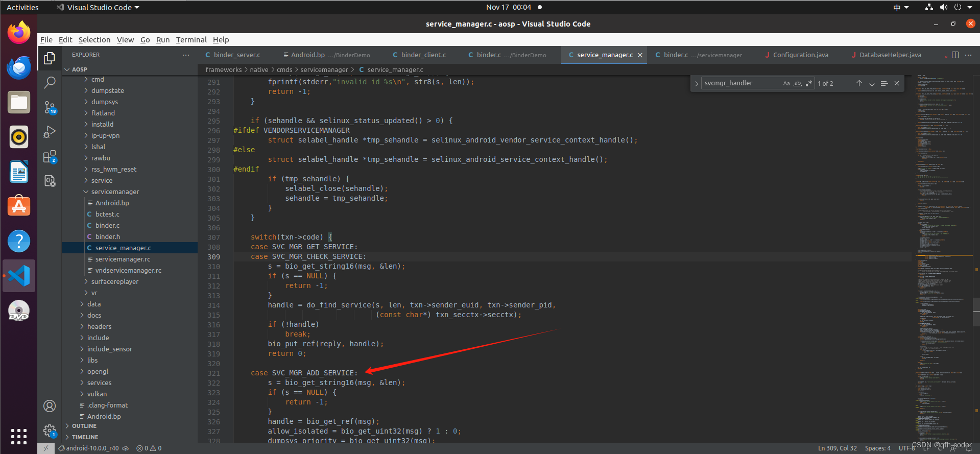Go to previous find match
This screenshot has width=980, height=454.
tap(859, 83)
